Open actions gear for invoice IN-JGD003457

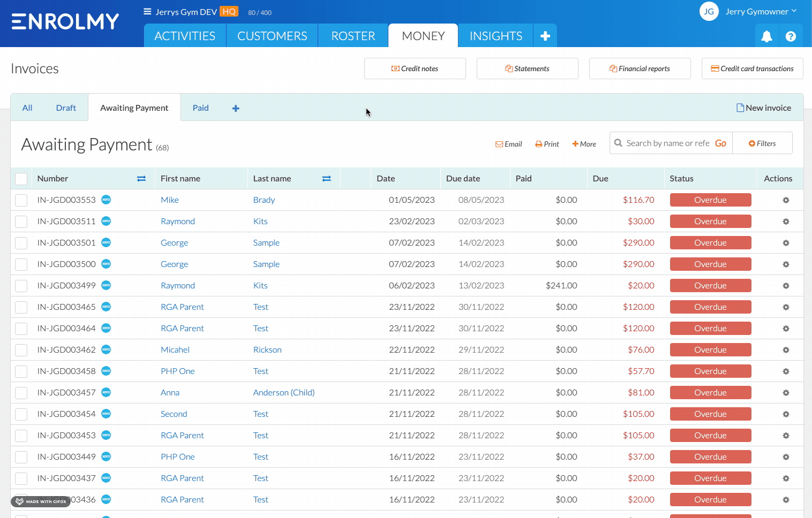click(x=786, y=393)
